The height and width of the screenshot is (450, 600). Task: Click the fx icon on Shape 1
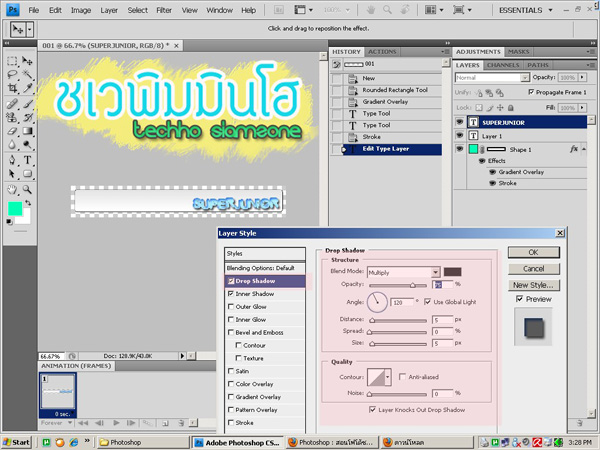coord(574,149)
